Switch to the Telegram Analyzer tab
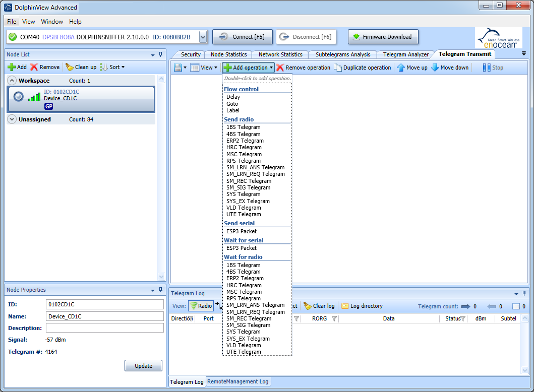Viewport: 534px width, 392px height. (x=405, y=54)
